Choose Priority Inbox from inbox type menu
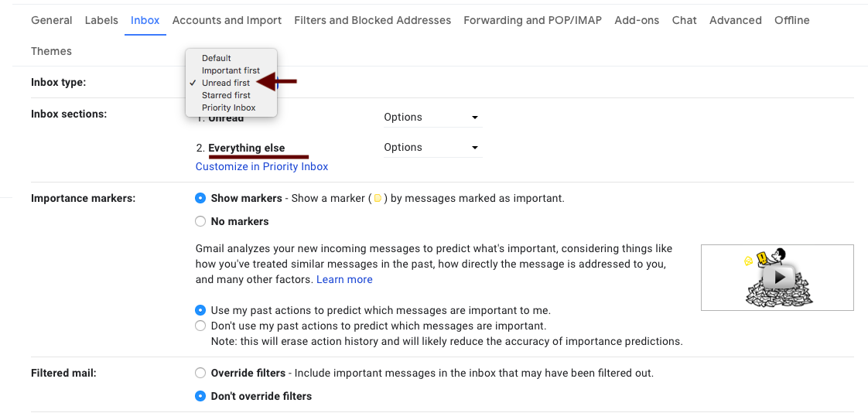 pos(228,108)
